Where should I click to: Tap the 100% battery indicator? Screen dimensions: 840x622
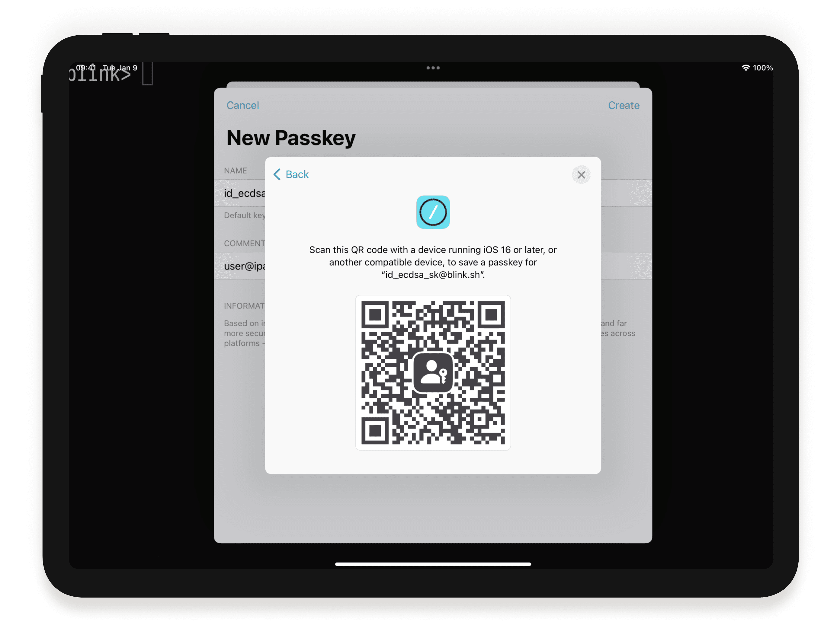(x=762, y=68)
